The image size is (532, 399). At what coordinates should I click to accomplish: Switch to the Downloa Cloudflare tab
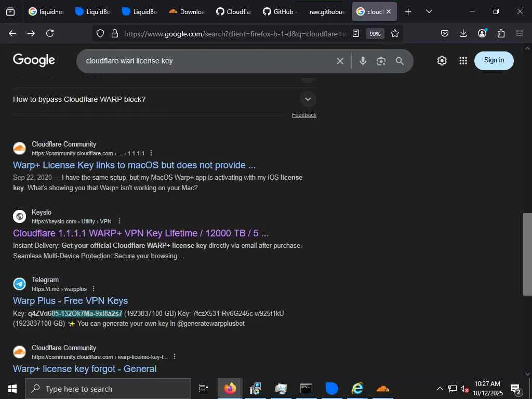pos(187,11)
